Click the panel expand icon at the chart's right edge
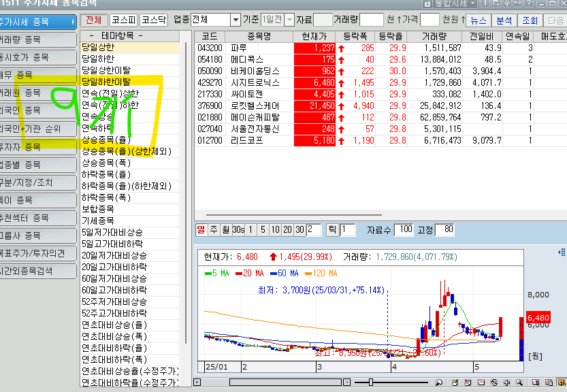Viewport: 567px width, 392px height. click(562, 252)
